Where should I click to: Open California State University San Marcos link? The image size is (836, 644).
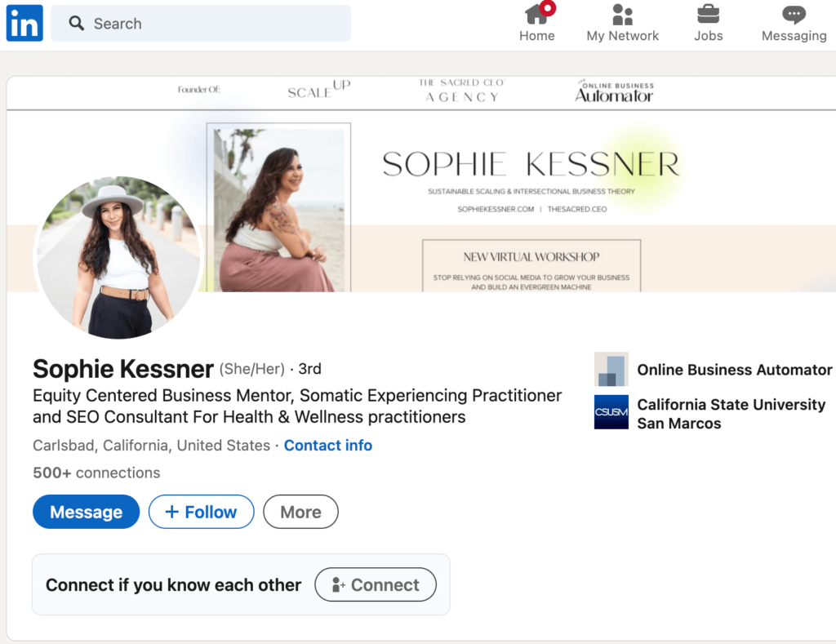731,414
